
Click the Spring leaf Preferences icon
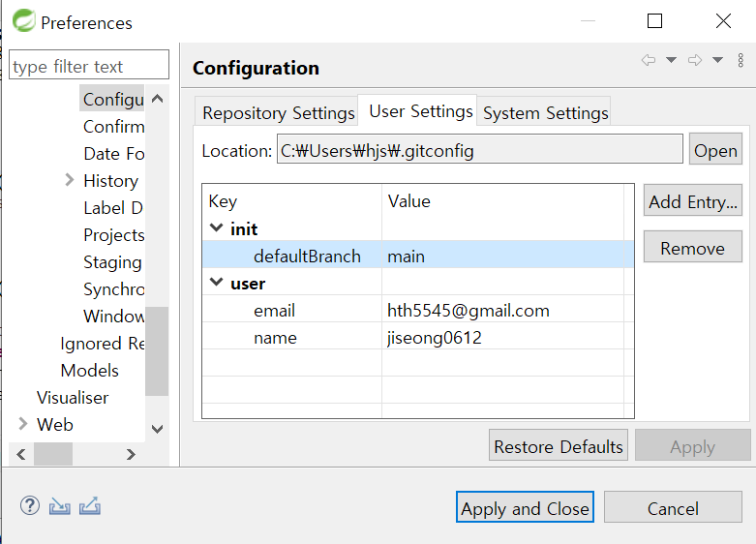coord(23,20)
